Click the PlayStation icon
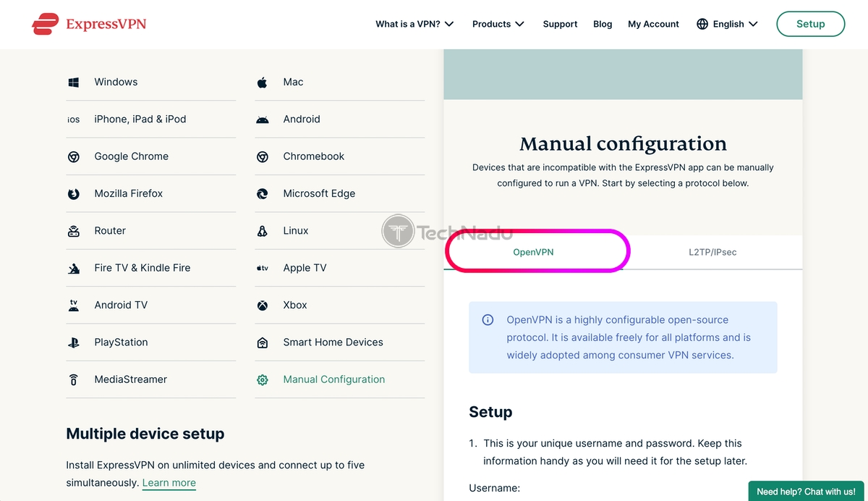Viewport: 868px width, 501px height. point(74,342)
